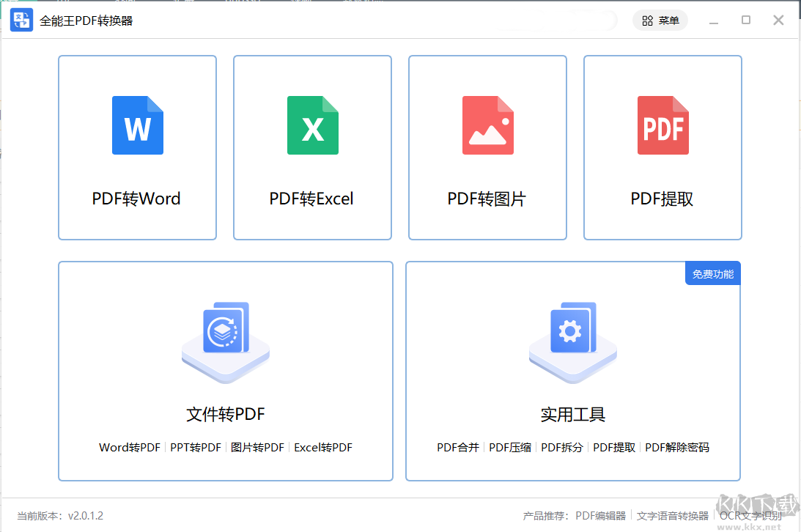Click 图片转PDF in the 文件转PDF card

[x=256, y=447]
